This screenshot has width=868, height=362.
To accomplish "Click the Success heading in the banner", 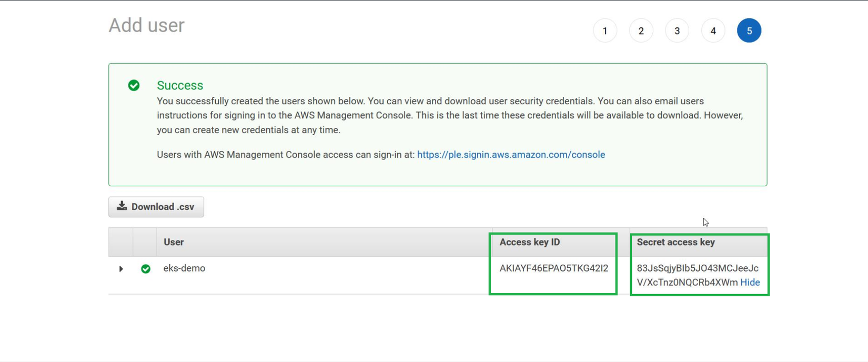I will coord(180,85).
